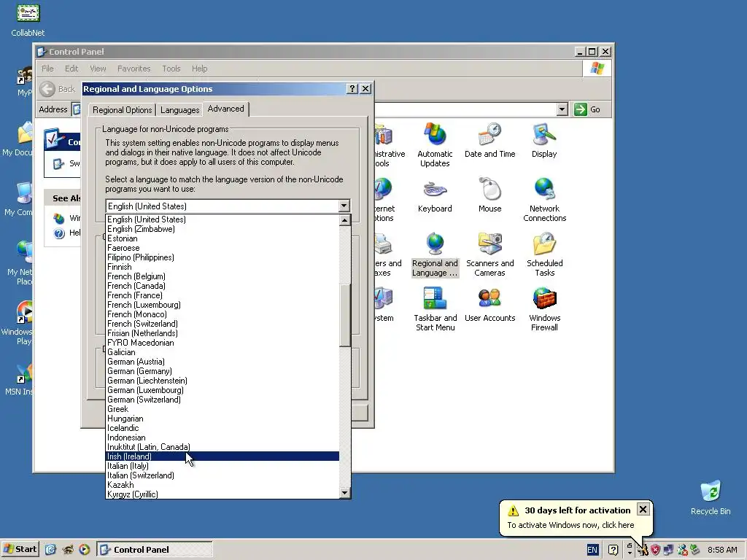Image resolution: width=747 pixels, height=560 pixels.
Task: Open the Mouse settings icon
Action: (489, 195)
